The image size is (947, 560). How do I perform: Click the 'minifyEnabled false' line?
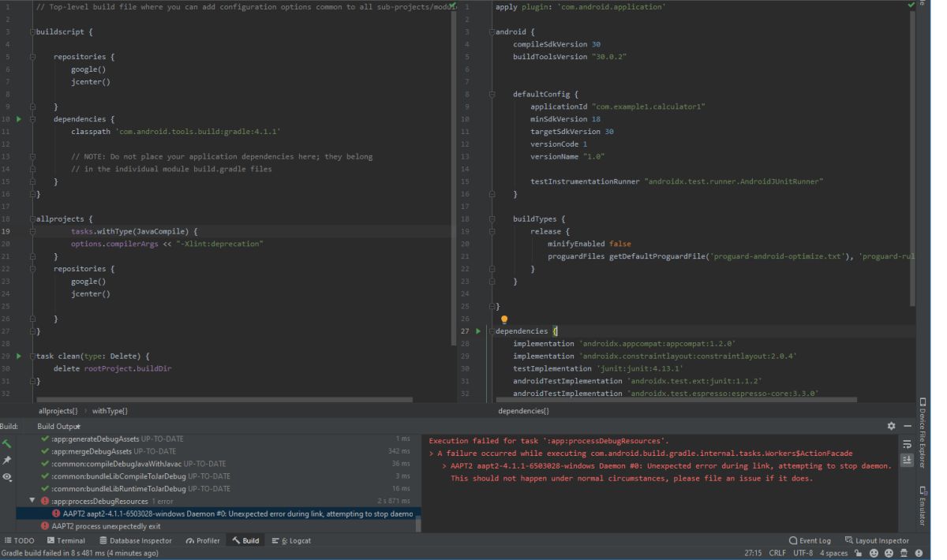(589, 245)
